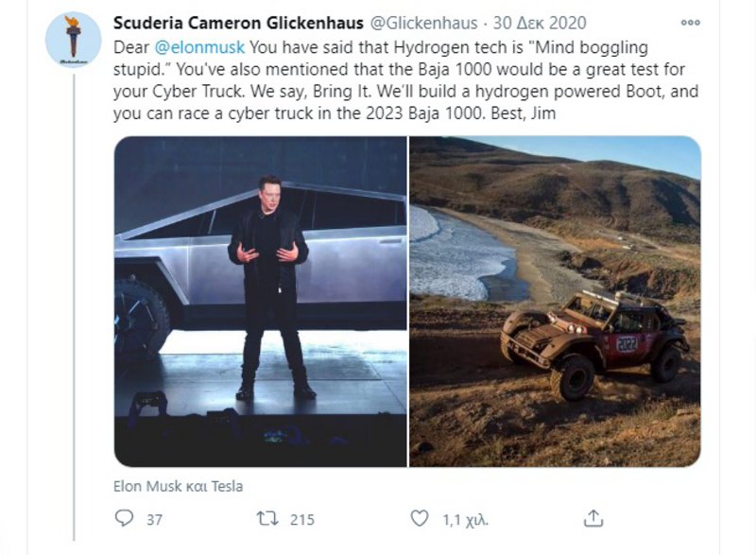Viewport: 756px width, 555px height.
Task: Click the "Tesla" tagged name below the photos
Action: (225, 487)
